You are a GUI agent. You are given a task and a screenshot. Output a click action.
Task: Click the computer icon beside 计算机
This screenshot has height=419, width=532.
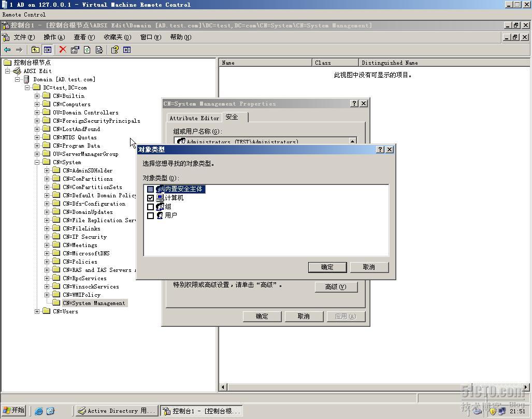point(160,198)
